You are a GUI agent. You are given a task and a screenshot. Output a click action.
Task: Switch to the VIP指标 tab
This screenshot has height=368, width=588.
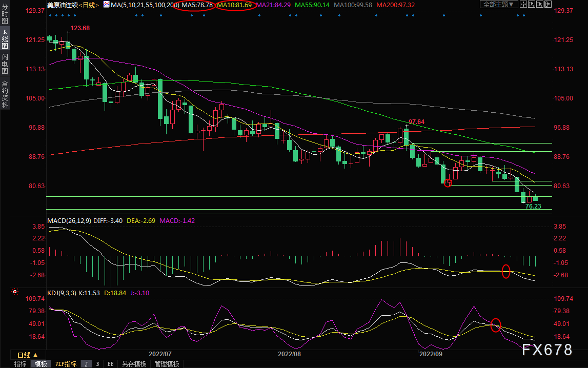[66, 364]
